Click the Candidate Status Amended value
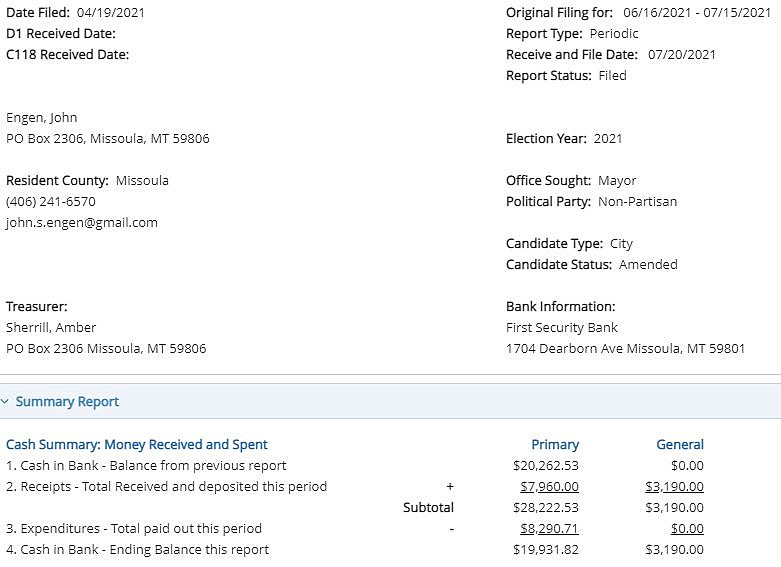The height and width of the screenshot is (567, 781). 648,265
